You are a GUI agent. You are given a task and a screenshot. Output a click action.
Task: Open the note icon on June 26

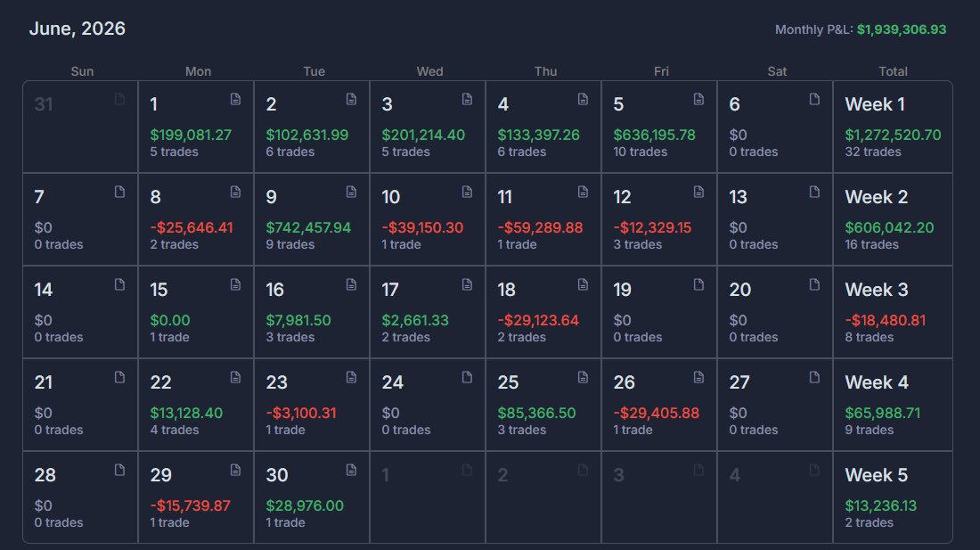coord(698,377)
